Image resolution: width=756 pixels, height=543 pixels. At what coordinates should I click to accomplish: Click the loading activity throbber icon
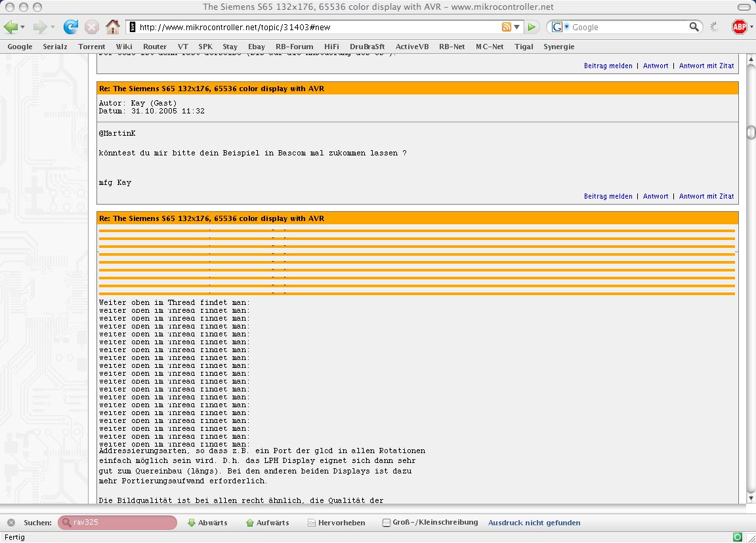[715, 27]
